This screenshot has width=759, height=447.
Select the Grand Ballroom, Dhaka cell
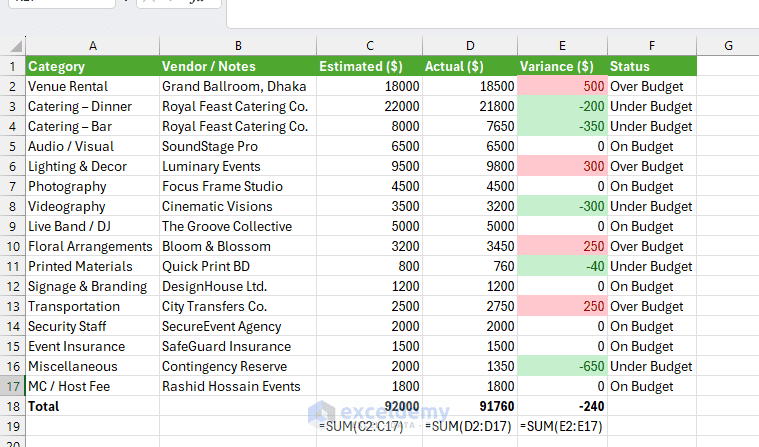pos(238,86)
